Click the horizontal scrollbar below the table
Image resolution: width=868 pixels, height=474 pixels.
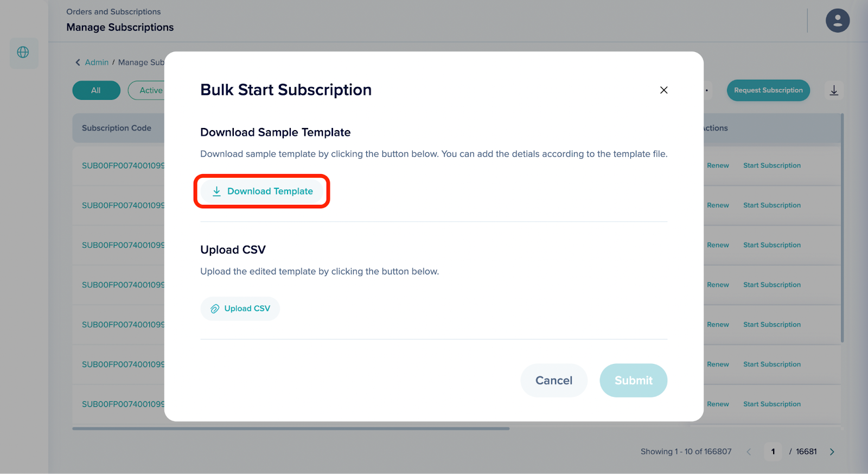291,428
